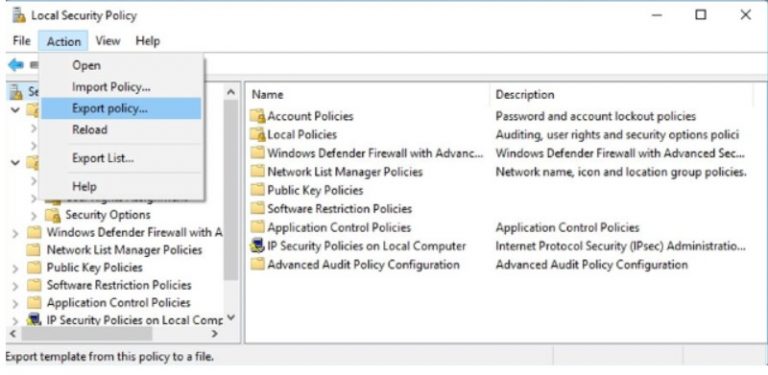Choose Reload from Action menu
The width and height of the screenshot is (768, 375).
[121, 130]
